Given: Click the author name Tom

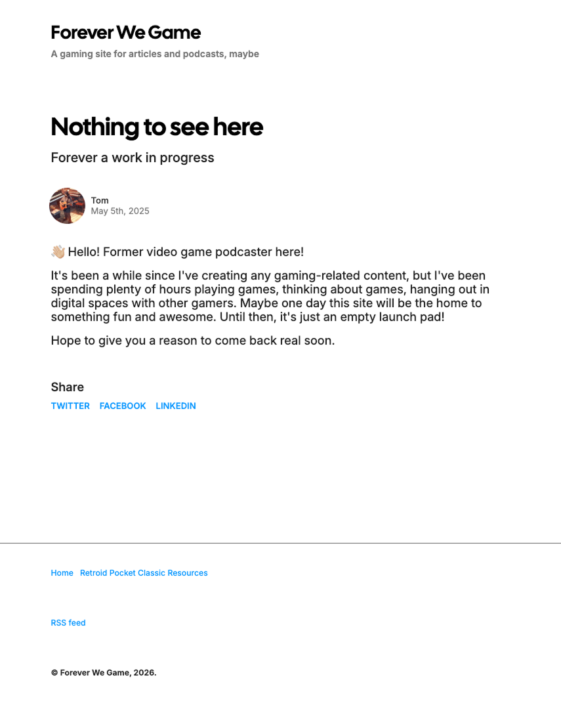Looking at the screenshot, I should click(100, 200).
